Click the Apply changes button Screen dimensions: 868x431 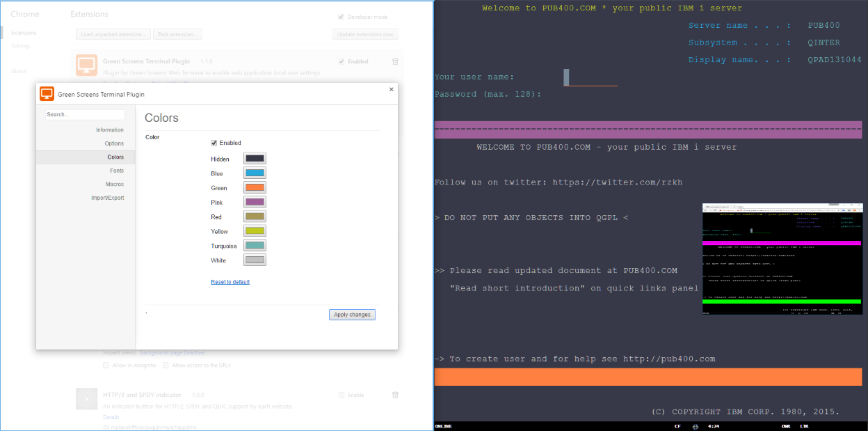352,314
